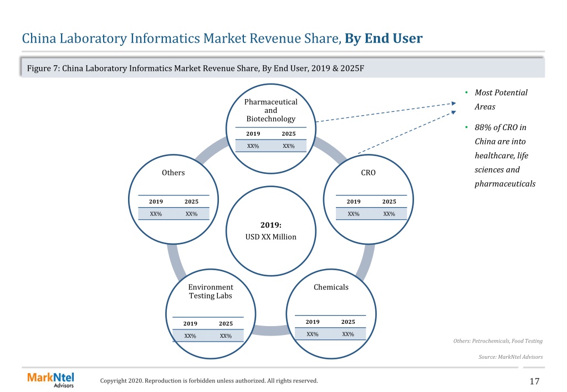Select 2025 XX% value under Others

[191, 214]
